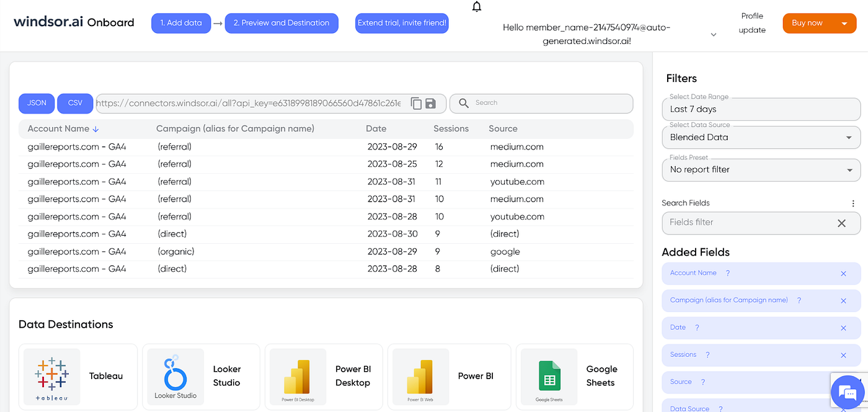Open the Buy now dropdown arrow
The height and width of the screenshot is (412, 868).
[x=844, y=24]
